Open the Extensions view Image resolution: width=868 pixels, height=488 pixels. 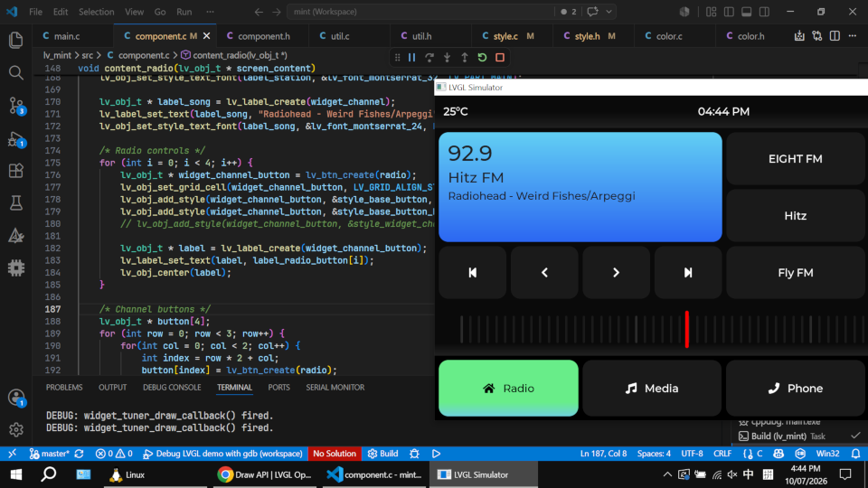click(16, 171)
